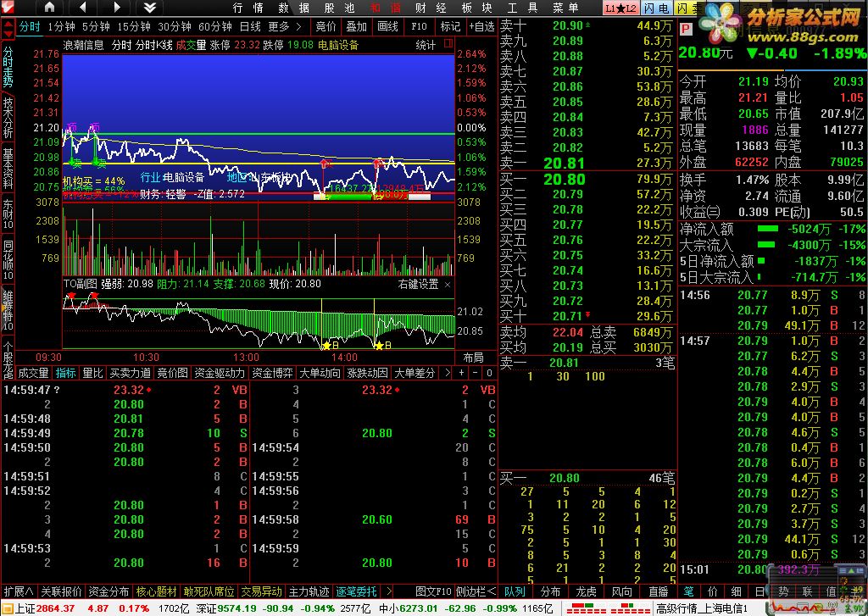
Task: Select the 基本资料 sidebar tab
Action: (8, 168)
